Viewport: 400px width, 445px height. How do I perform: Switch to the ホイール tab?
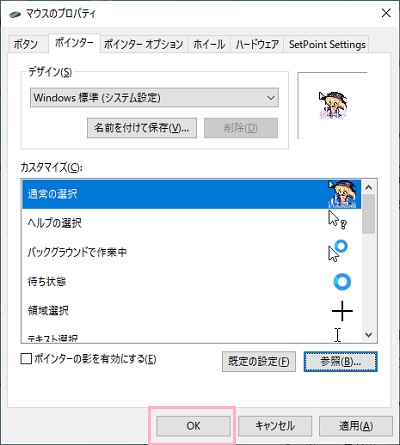tap(209, 44)
